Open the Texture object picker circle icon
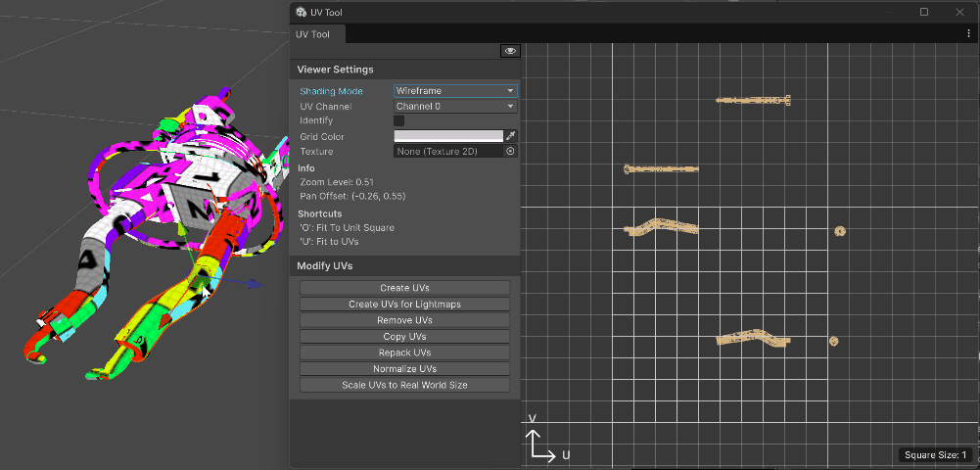The height and width of the screenshot is (470, 980). tap(510, 152)
